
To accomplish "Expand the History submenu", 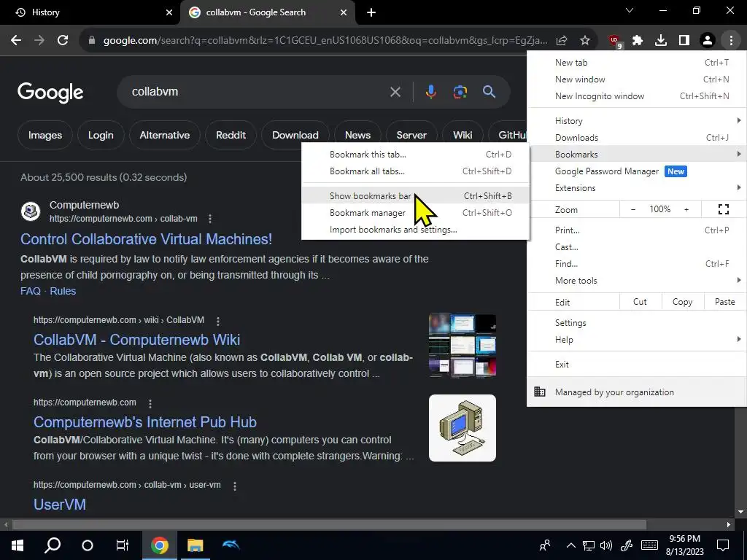I will pos(636,121).
